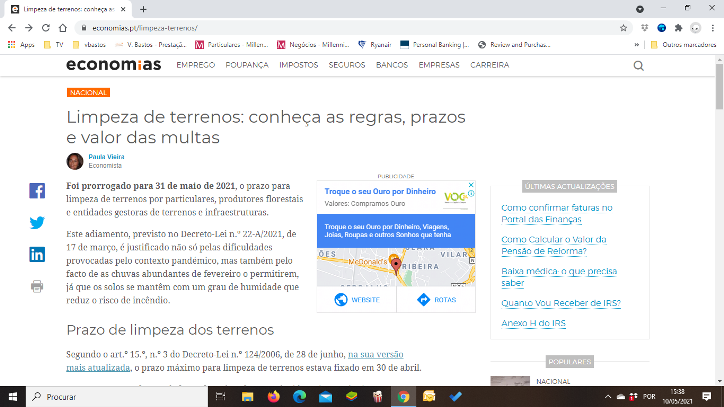Open Chrome profile avatar
The width and height of the screenshot is (724, 407).
695,28
